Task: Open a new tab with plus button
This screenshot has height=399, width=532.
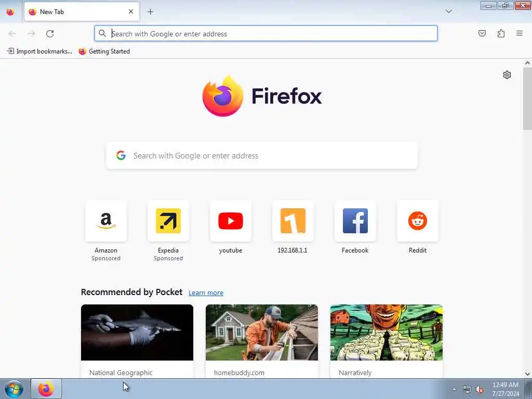Action: click(x=150, y=12)
